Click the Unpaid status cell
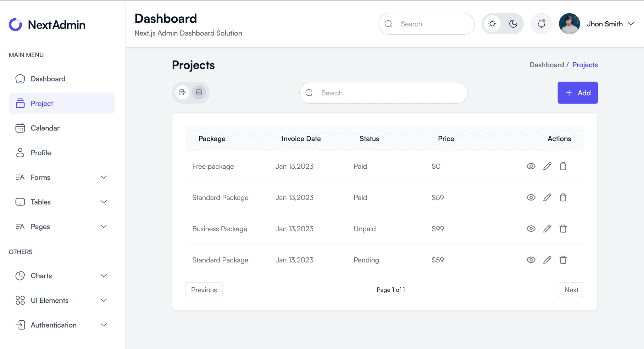 click(364, 229)
